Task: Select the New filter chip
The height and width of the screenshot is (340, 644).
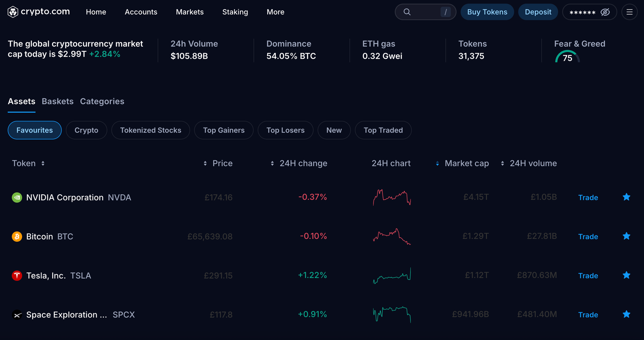Action: 334,130
